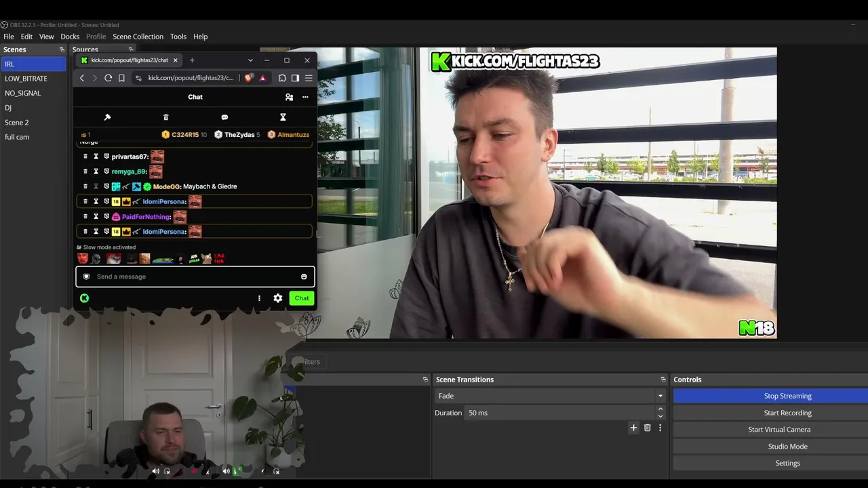Click the Send a message input field

pyautogui.click(x=195, y=277)
